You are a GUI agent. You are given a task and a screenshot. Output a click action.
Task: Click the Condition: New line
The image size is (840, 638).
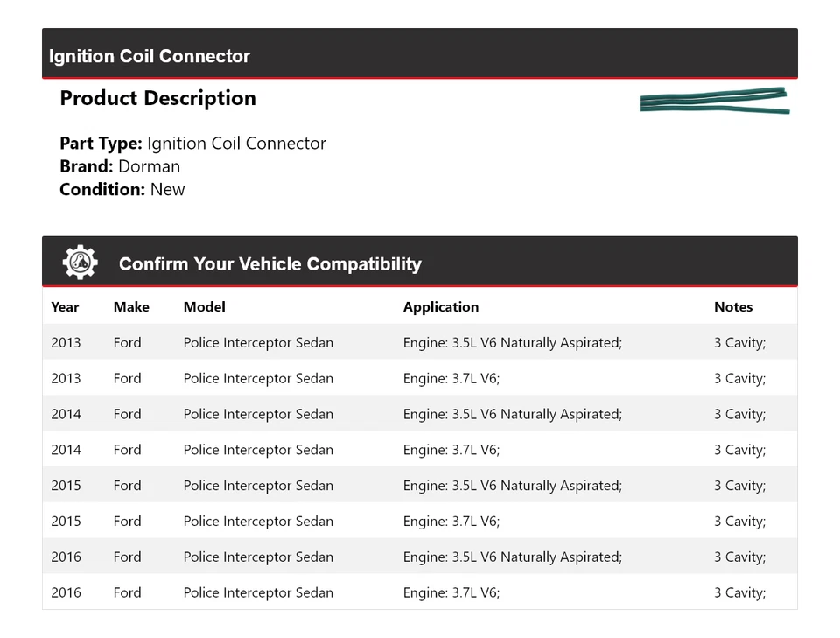click(x=122, y=189)
